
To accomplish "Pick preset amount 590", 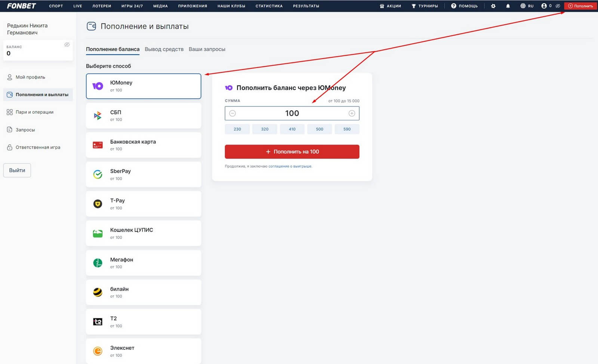I will click(x=347, y=129).
